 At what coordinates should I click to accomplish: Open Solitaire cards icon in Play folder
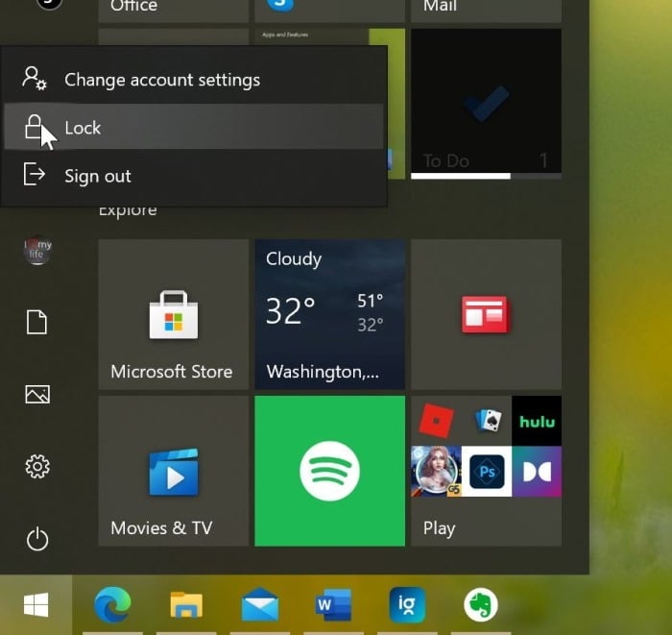488,421
